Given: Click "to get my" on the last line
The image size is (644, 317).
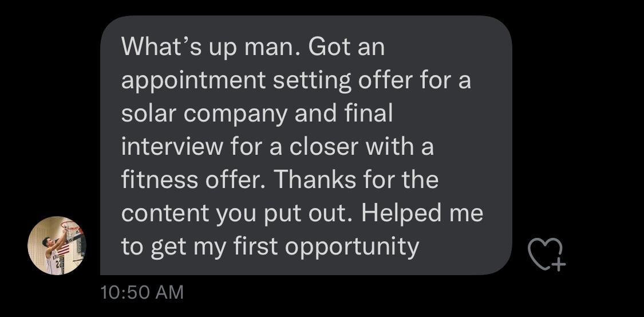Looking at the screenshot, I should tap(173, 246).
